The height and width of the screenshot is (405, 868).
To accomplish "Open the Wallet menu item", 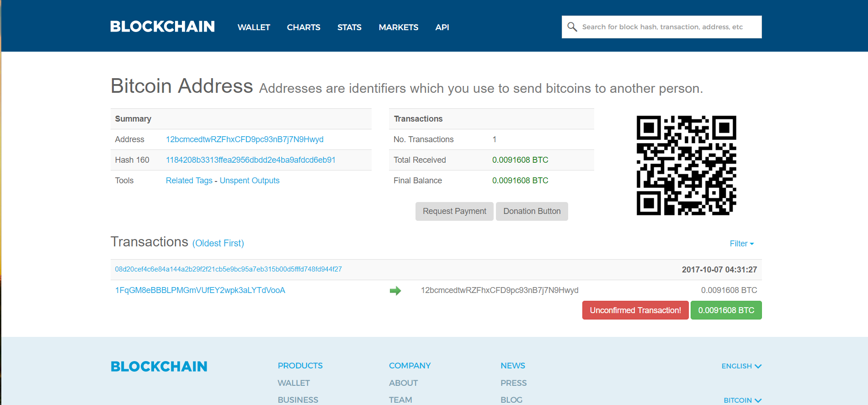I will click(254, 27).
